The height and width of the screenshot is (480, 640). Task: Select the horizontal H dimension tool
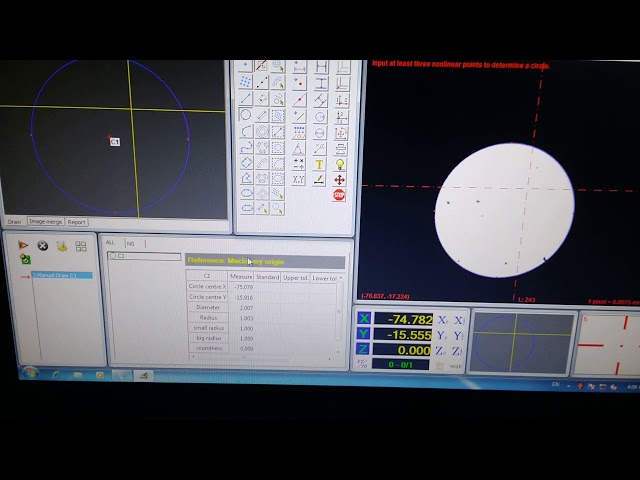point(321,67)
